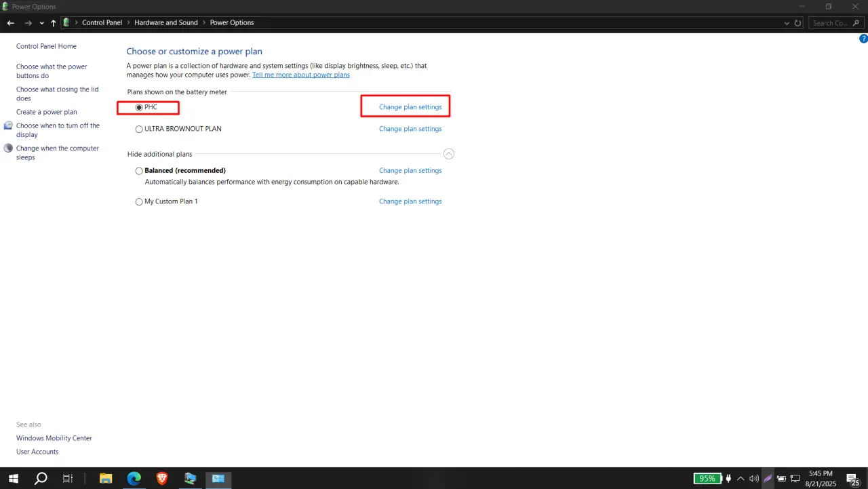Click the battery tray icon beside the feather

781,478
